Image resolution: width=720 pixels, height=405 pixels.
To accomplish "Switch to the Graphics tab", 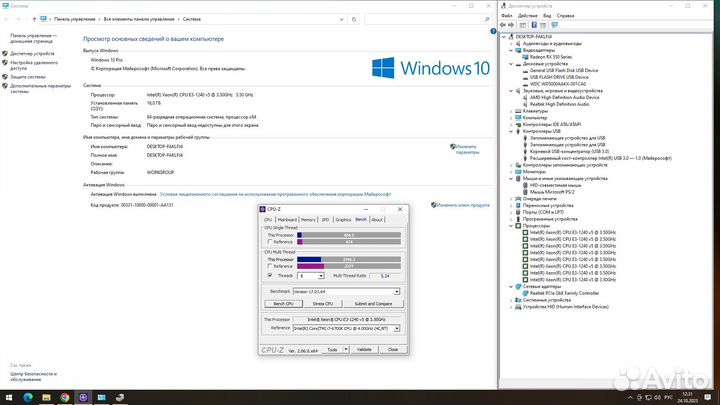I will pos(343,219).
